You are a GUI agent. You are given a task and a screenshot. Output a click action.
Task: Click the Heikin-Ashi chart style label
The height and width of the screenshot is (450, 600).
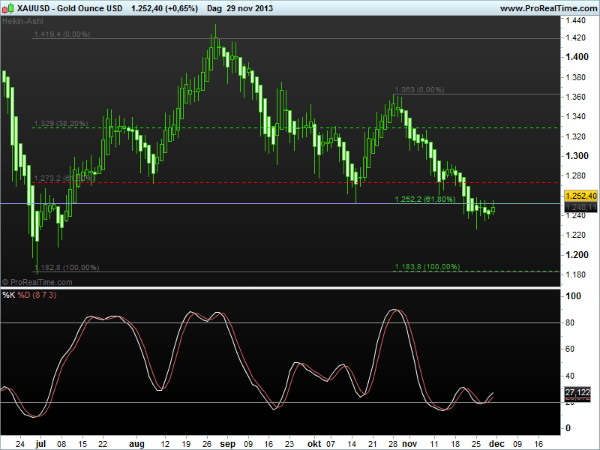point(23,21)
